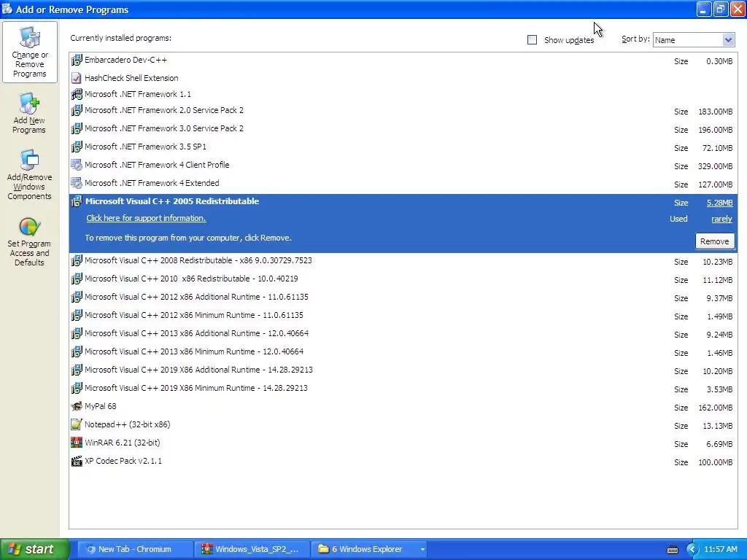
Task: Select Embarcadero Dev-C++ program entry
Action: tap(403, 61)
